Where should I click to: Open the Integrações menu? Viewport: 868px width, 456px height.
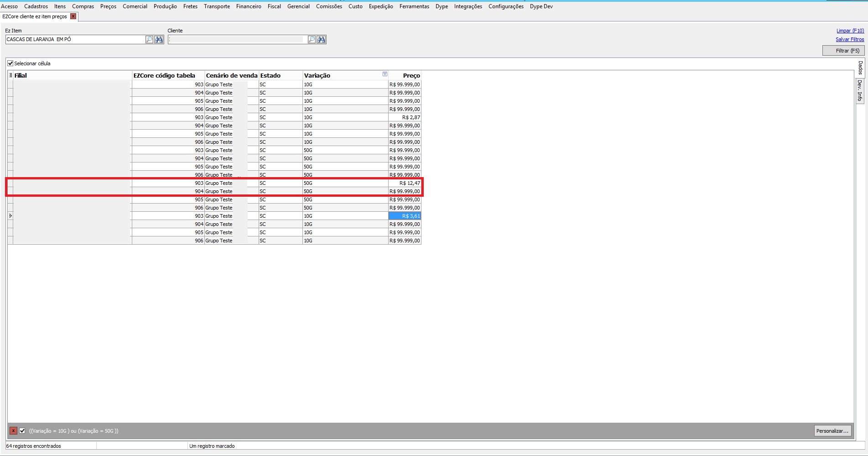click(468, 6)
